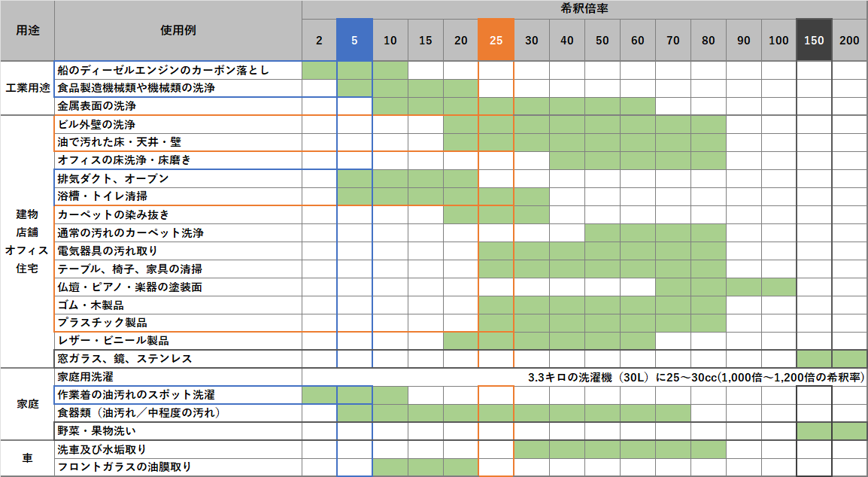Select the 窓ガラス、鏡、ステンレス row label
868x477 pixels.
point(124,359)
